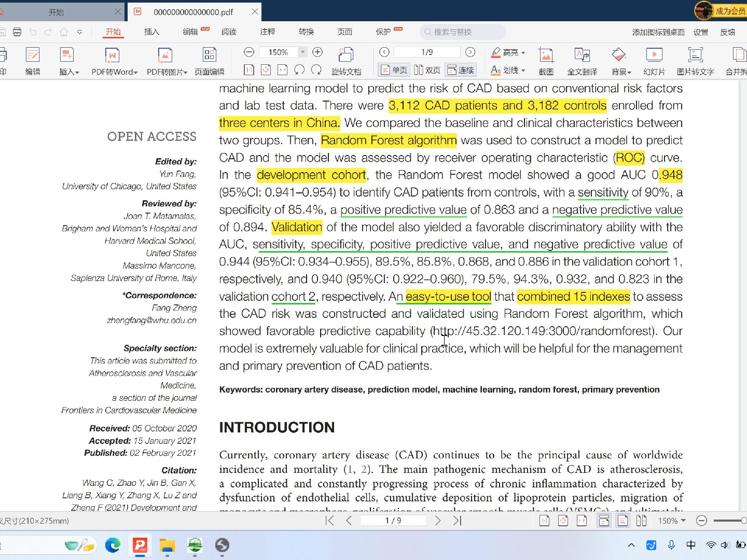The width and height of the screenshot is (747, 560).
Task: Click the 搜索与替换 search field
Action: [463, 32]
